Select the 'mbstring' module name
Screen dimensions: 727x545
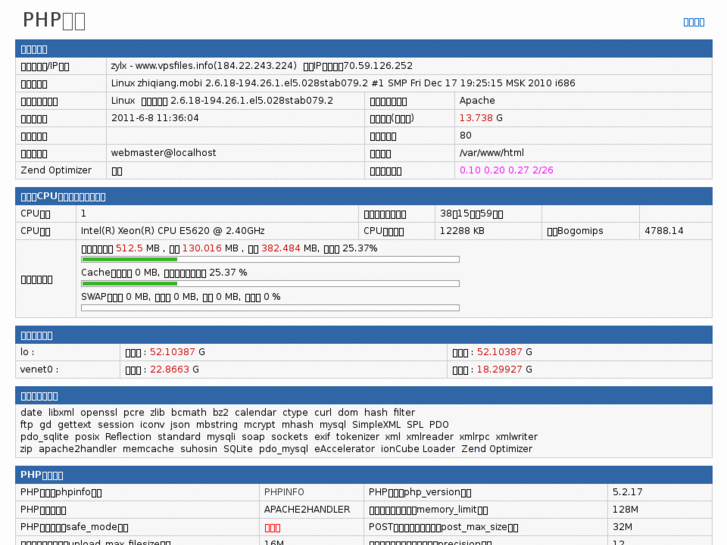[x=217, y=424]
